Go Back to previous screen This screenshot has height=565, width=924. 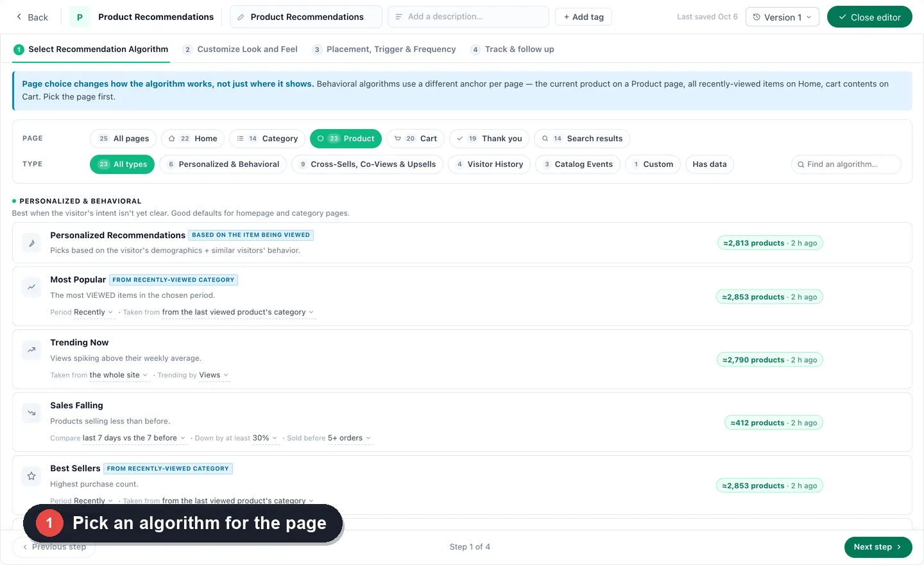coord(32,17)
